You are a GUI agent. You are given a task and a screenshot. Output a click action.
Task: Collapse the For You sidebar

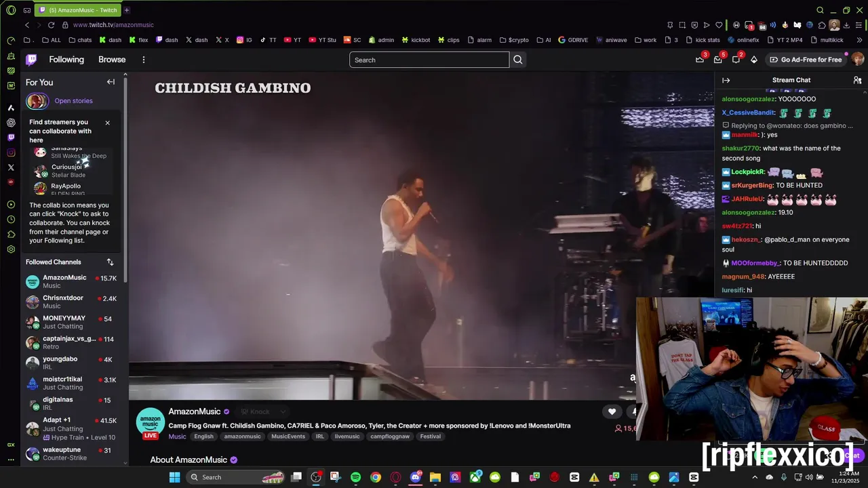click(x=111, y=82)
